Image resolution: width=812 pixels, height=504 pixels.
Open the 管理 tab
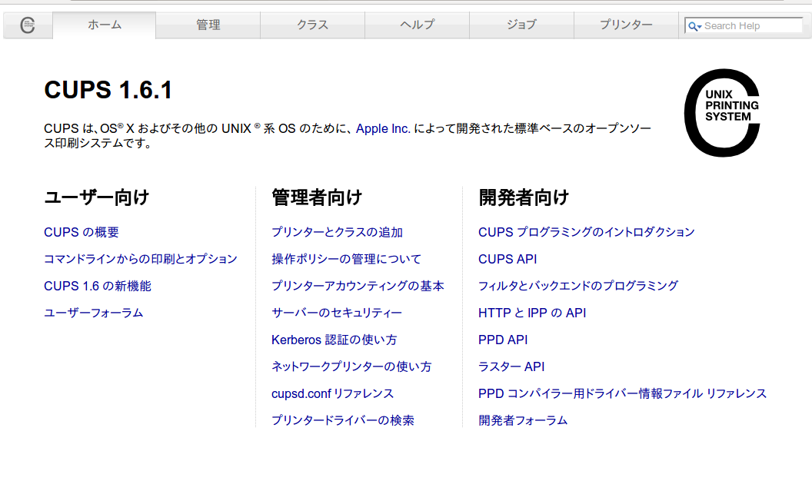208,25
